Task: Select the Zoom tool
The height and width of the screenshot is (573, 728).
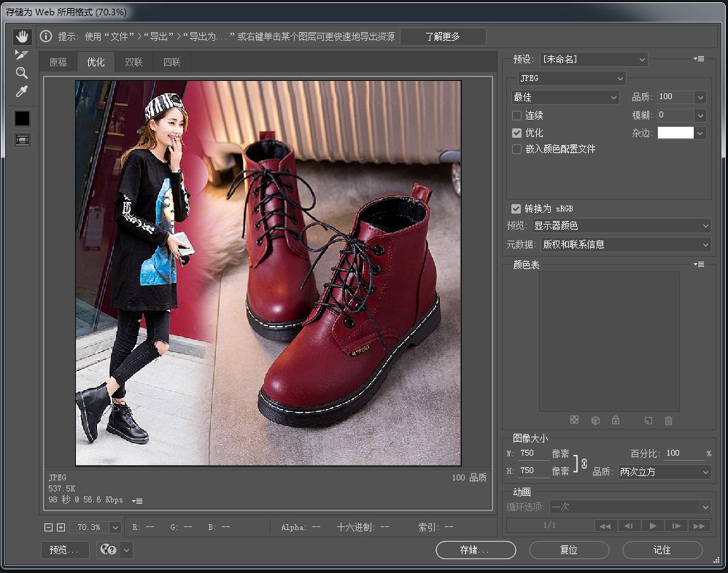Action: 22,73
